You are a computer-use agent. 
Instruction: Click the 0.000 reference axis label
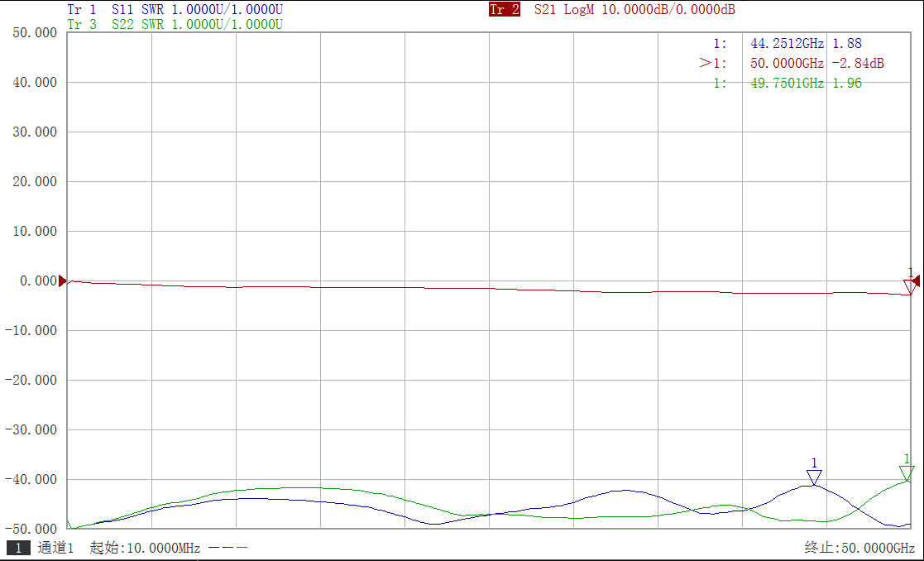37,281
